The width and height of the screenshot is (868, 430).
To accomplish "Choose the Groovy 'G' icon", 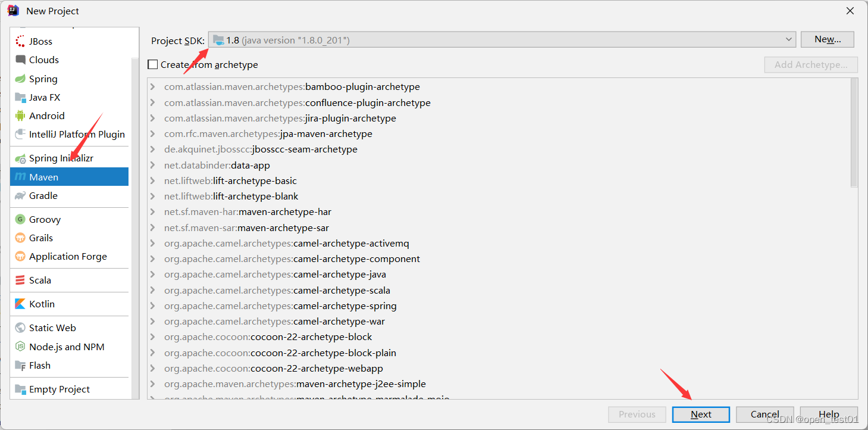I will click(20, 219).
